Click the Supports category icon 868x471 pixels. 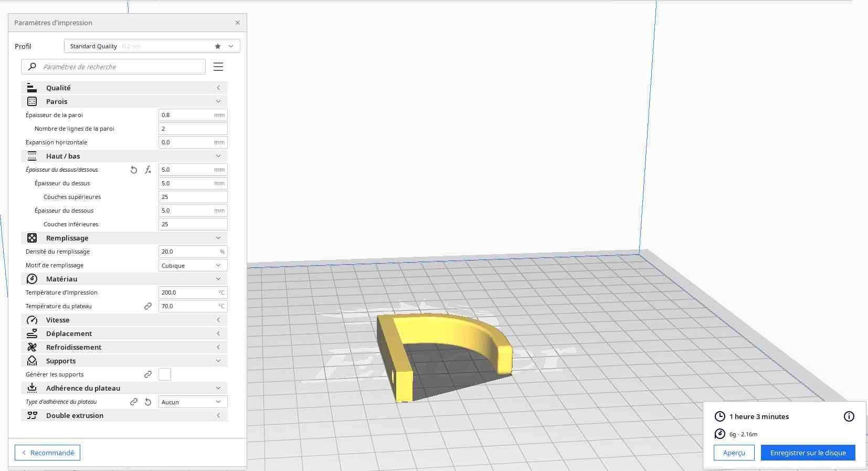tap(32, 361)
